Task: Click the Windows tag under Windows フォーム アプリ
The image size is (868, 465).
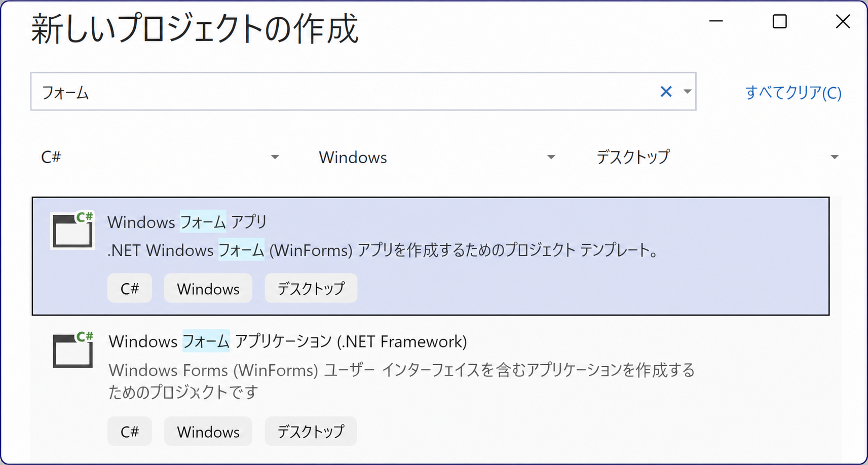Action: pos(208,289)
